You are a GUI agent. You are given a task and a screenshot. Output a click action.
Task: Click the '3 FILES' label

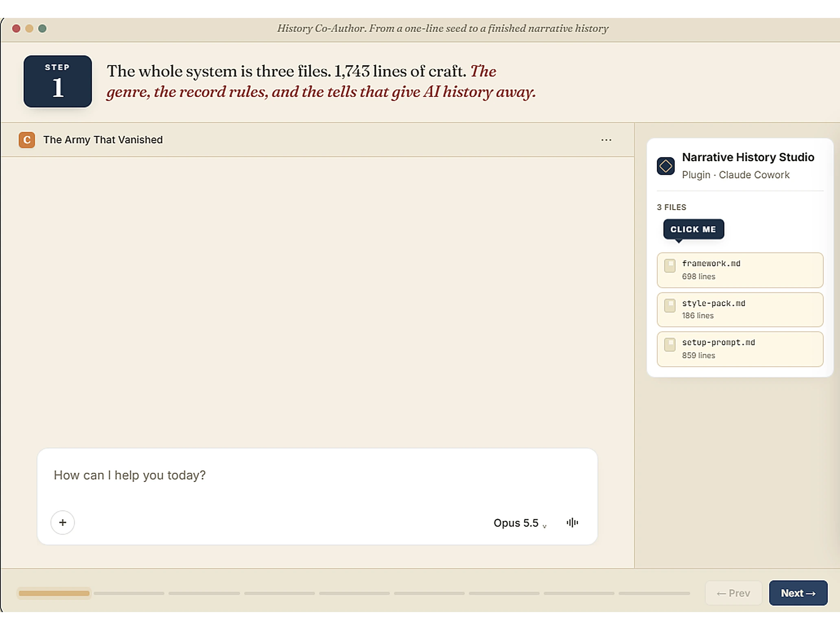(671, 207)
